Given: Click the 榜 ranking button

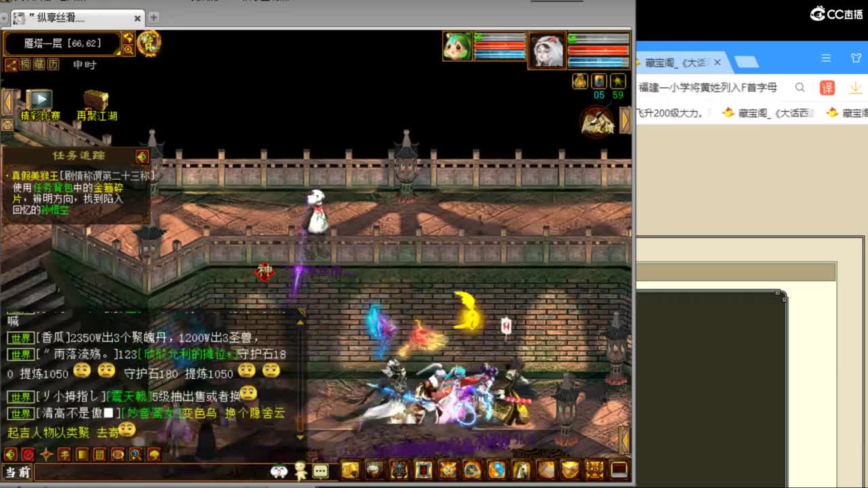Looking at the screenshot, I should click(x=25, y=64).
